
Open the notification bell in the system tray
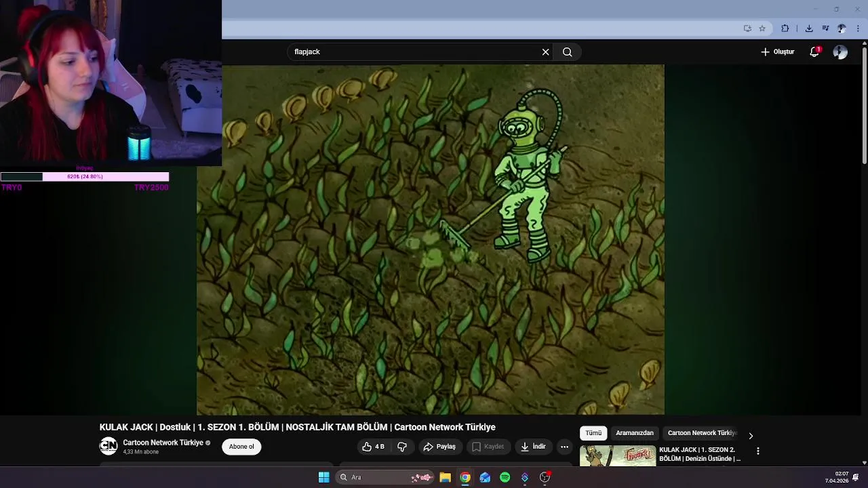[x=856, y=477]
